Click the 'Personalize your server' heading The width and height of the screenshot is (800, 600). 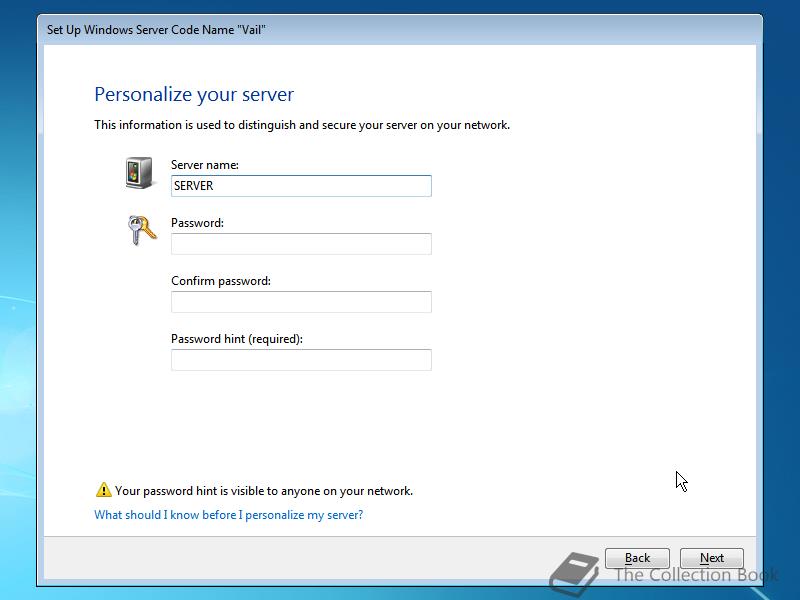[194, 94]
